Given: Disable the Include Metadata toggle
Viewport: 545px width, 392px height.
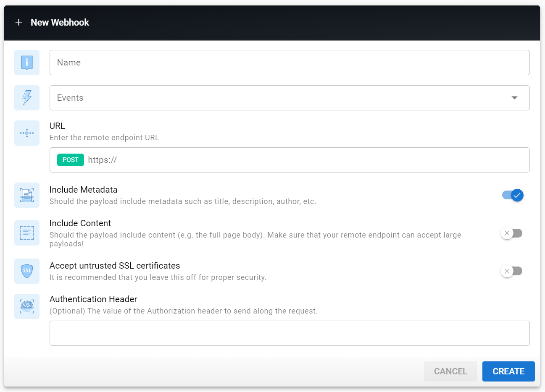Looking at the screenshot, I should [512, 195].
